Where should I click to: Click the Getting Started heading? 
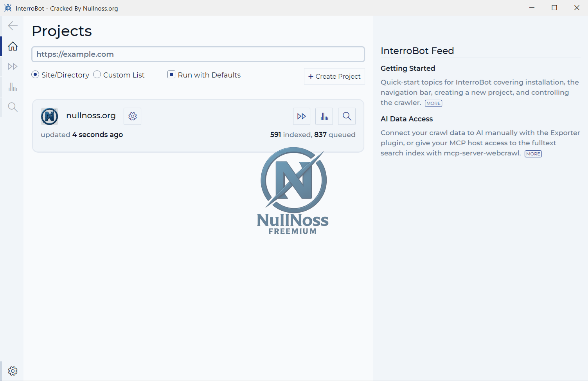pyautogui.click(x=408, y=69)
